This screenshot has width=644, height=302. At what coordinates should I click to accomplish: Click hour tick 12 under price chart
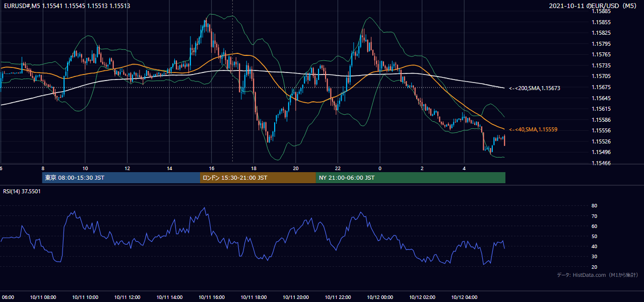coord(127,168)
